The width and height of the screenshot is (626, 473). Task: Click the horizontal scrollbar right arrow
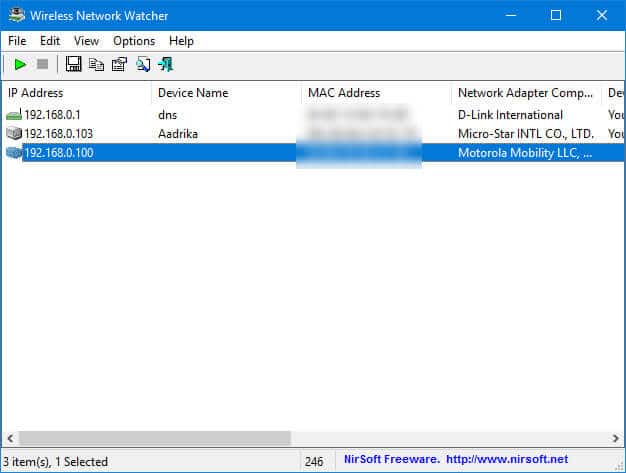(x=617, y=438)
